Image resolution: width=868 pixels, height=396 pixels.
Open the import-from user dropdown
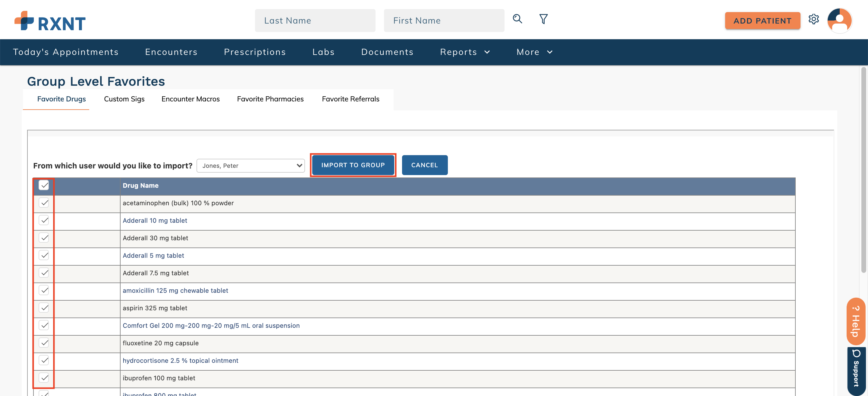(251, 166)
